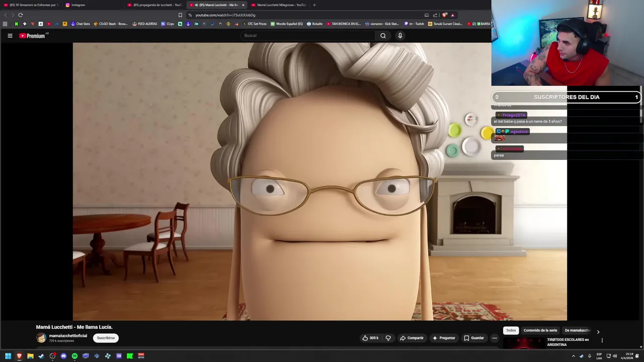This screenshot has height=362, width=644.
Task: Subscribe with the Suscribirse button
Action: 106,338
